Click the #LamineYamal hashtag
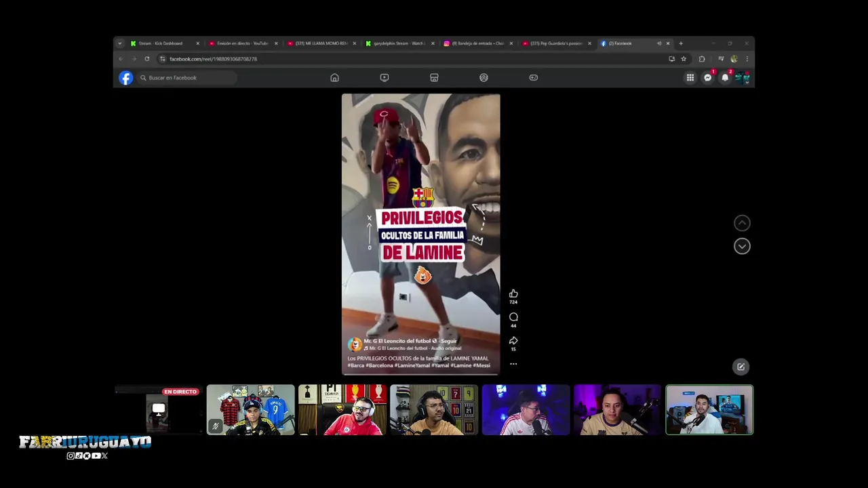 tap(413, 365)
